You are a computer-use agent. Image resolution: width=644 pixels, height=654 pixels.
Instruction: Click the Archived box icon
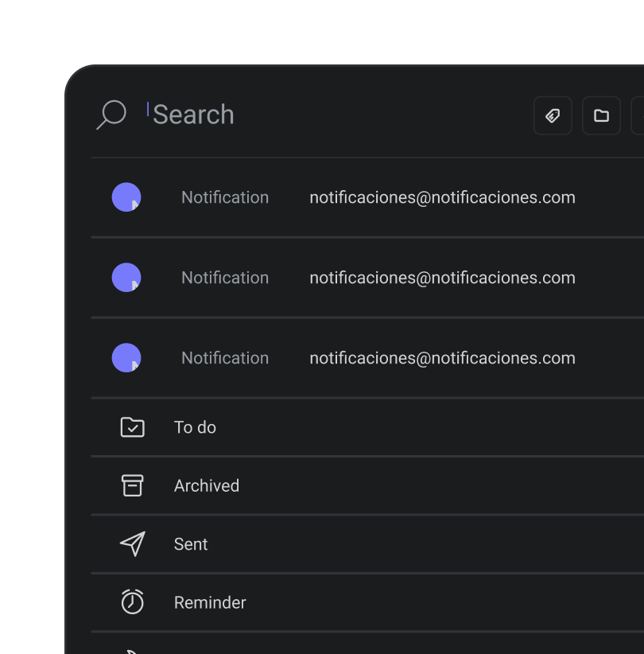pos(132,485)
